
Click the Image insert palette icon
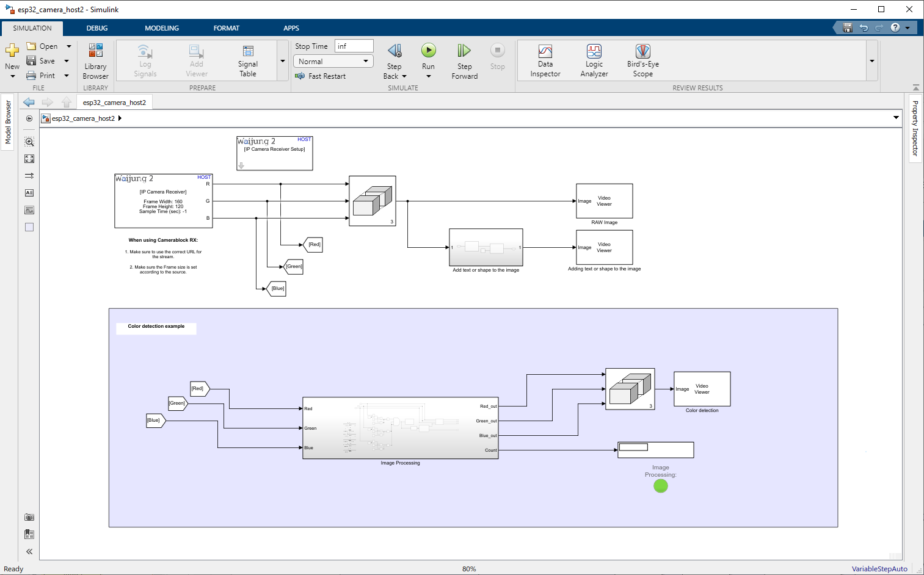click(29, 210)
